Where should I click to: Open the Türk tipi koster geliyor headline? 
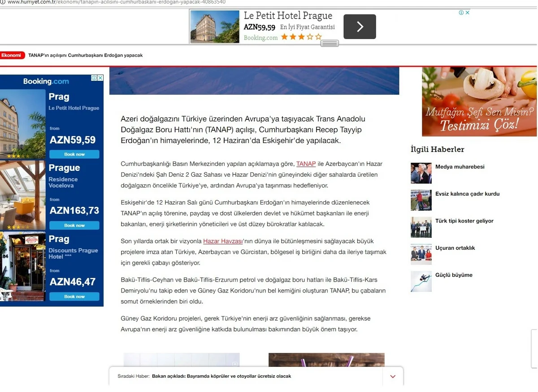pos(464,221)
